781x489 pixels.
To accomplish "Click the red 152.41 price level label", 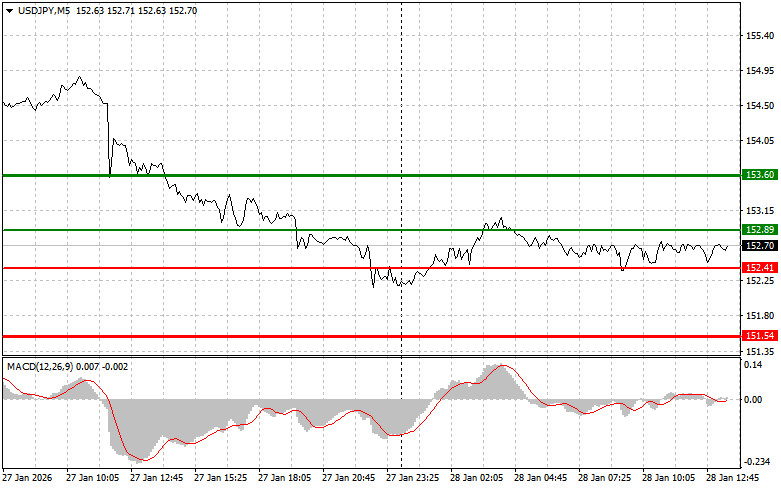I will (x=760, y=268).
